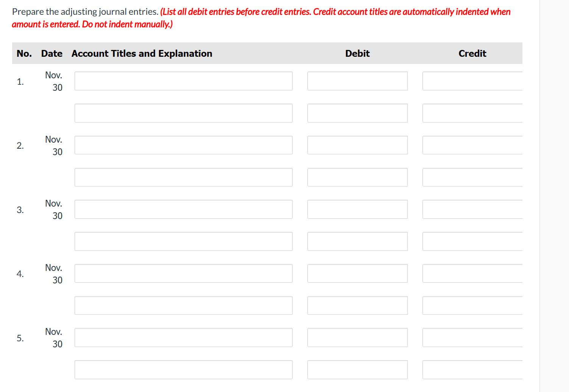Select debit field in entry 4 first row
Screen dimensions: 569x392
[357, 274]
